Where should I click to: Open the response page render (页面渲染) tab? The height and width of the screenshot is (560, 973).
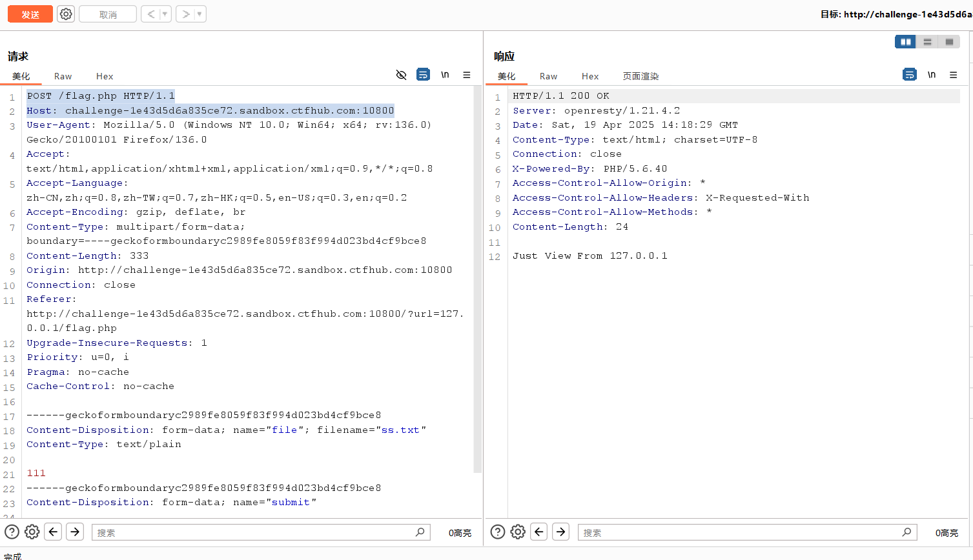click(x=640, y=76)
